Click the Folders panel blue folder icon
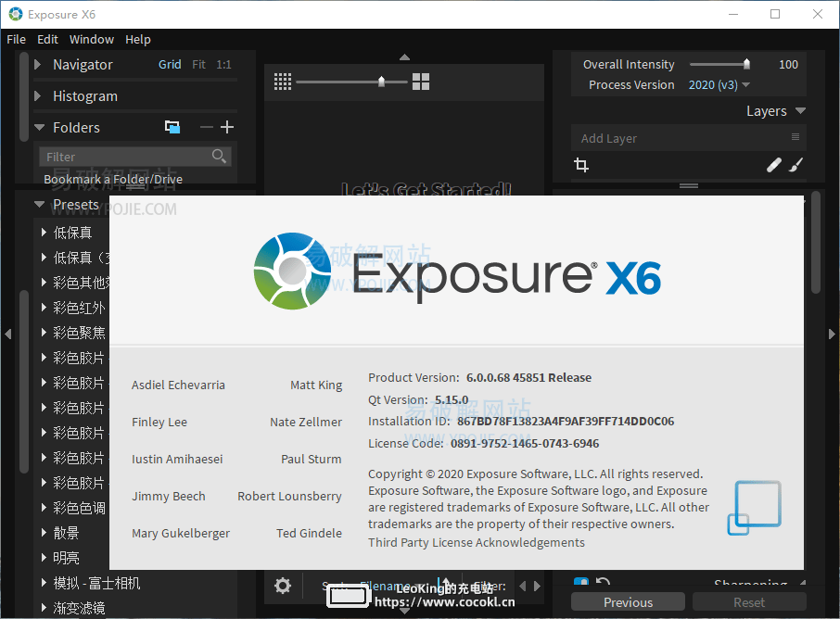 pos(172,127)
